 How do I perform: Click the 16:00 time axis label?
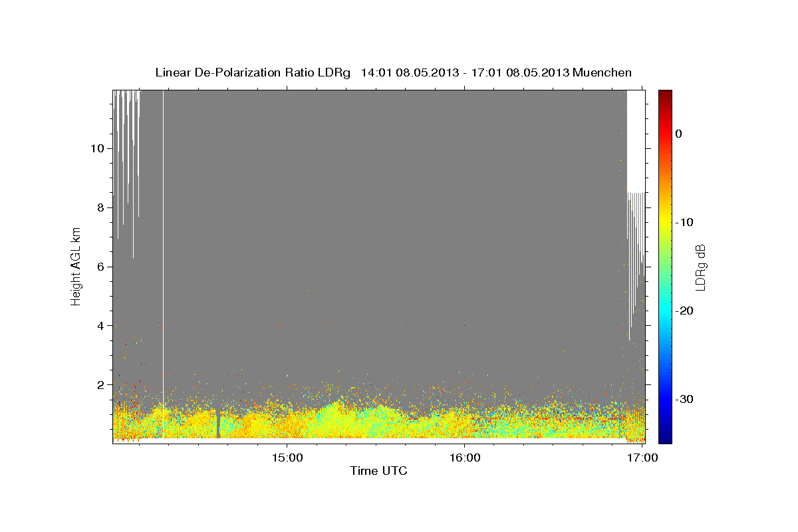(x=465, y=458)
